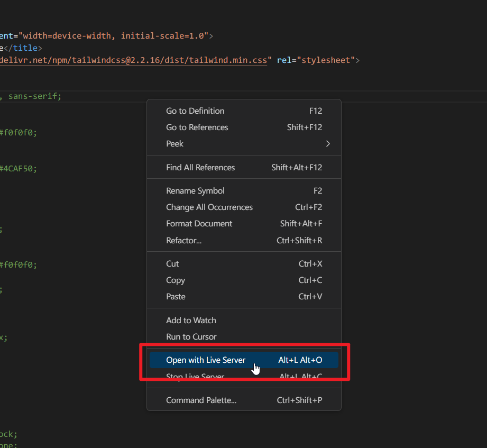This screenshot has height=448, width=487.
Task: Click Find All References
Action: click(200, 168)
